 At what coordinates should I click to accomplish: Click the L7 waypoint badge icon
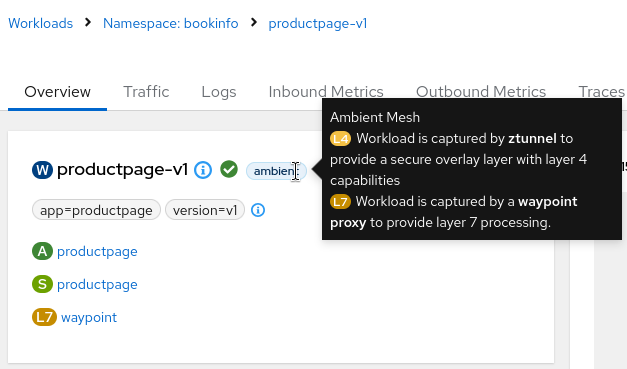(44, 317)
